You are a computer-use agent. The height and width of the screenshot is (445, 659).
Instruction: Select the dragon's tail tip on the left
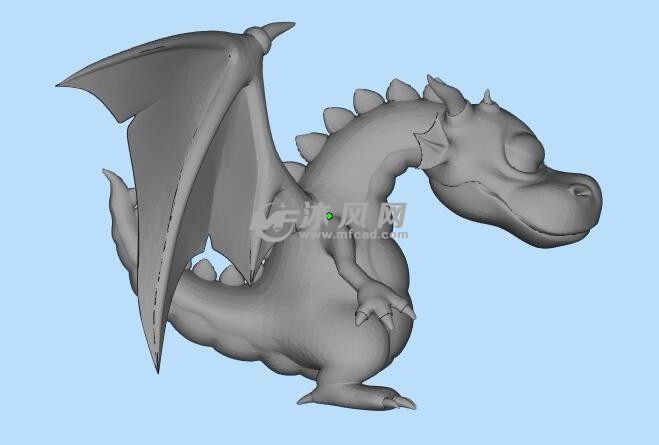tap(110, 180)
